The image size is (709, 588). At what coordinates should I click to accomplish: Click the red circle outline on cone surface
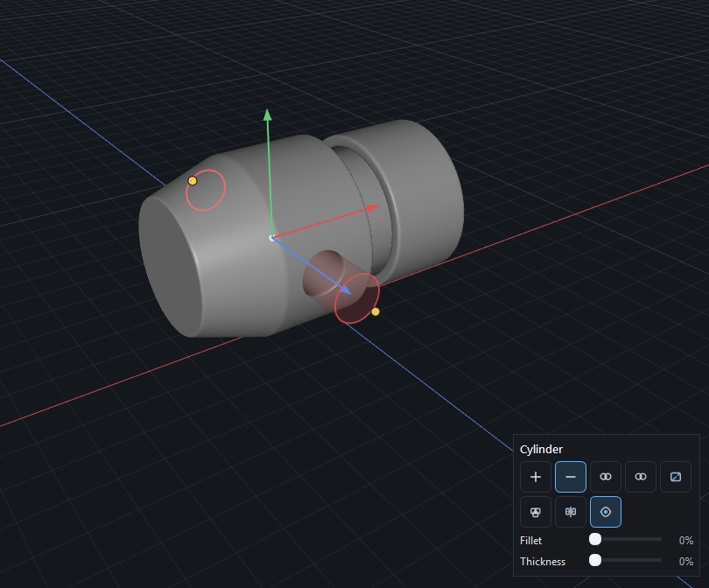point(206,190)
